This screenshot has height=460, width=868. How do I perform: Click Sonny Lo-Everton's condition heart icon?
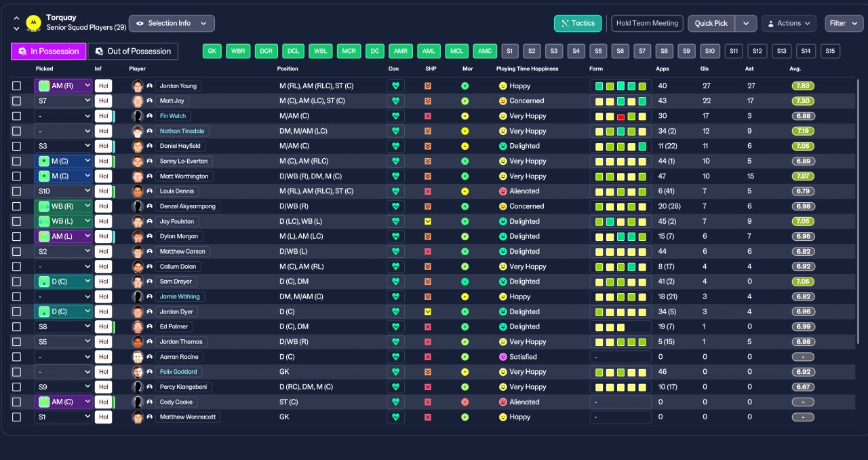(x=395, y=161)
